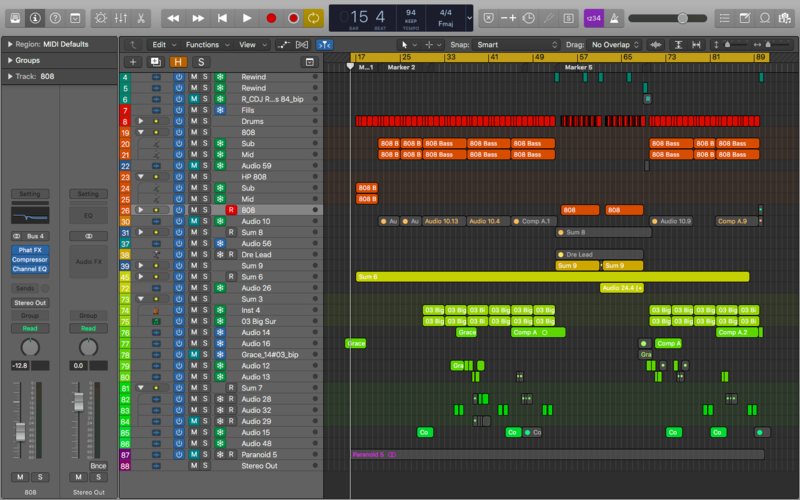Toggle Cycle mode on the transport
Viewport: 800px width, 500px height.
click(313, 18)
